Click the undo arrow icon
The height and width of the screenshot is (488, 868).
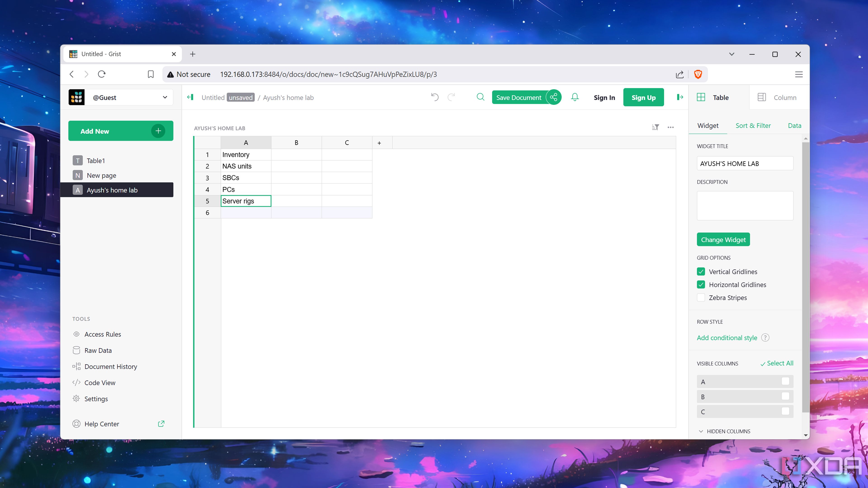[x=435, y=97]
